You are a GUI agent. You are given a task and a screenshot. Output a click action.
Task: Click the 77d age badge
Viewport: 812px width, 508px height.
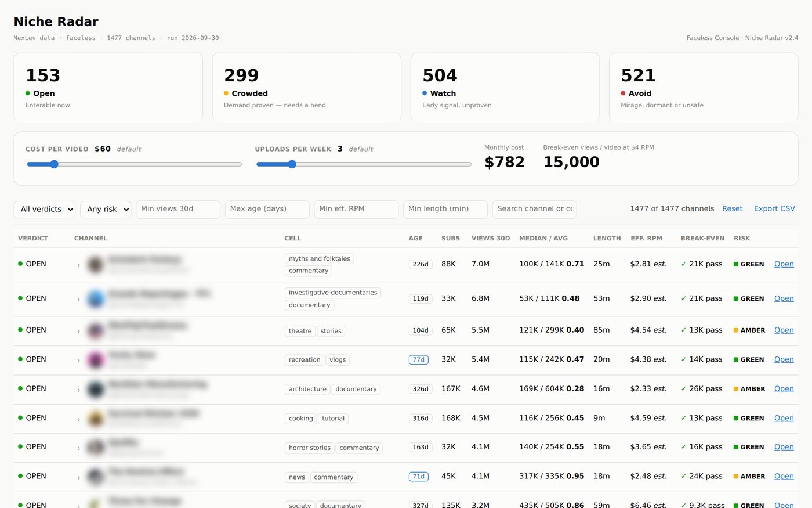(419, 360)
